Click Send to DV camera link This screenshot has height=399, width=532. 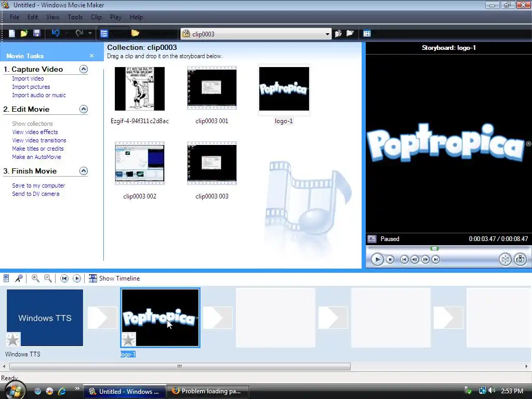tap(36, 194)
